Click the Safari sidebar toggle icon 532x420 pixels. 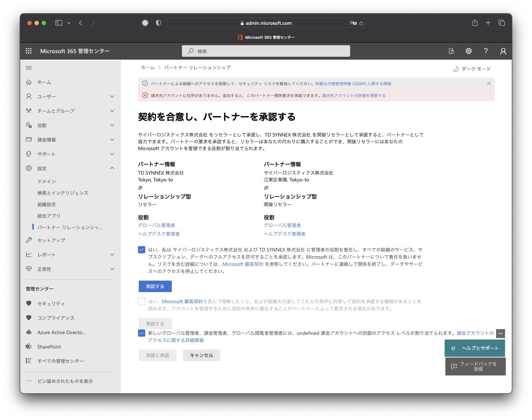coord(59,23)
